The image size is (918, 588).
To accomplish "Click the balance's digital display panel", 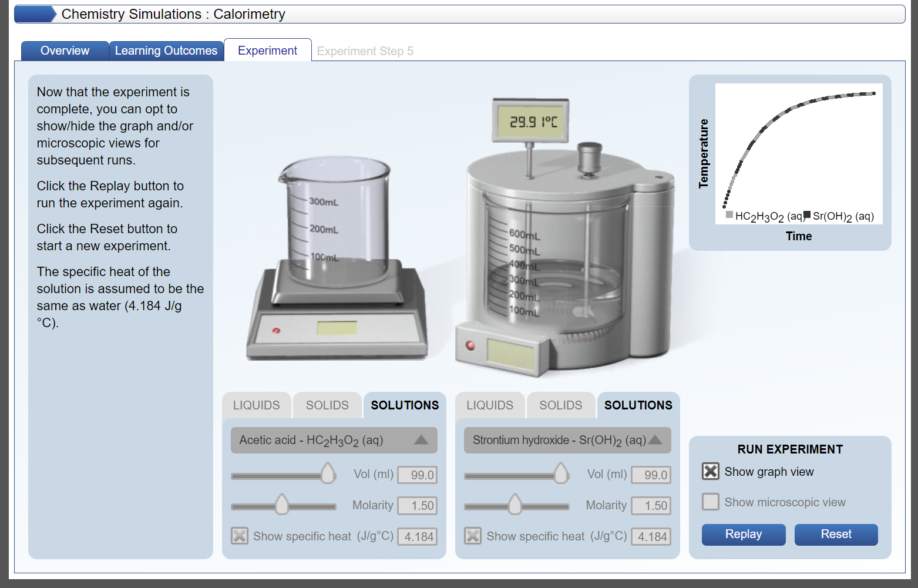I will 337,328.
